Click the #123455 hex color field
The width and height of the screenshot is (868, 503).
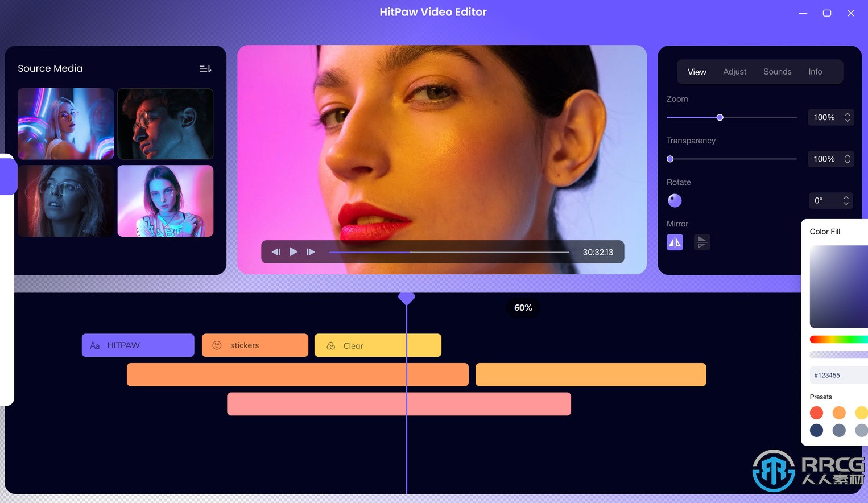[x=838, y=375]
